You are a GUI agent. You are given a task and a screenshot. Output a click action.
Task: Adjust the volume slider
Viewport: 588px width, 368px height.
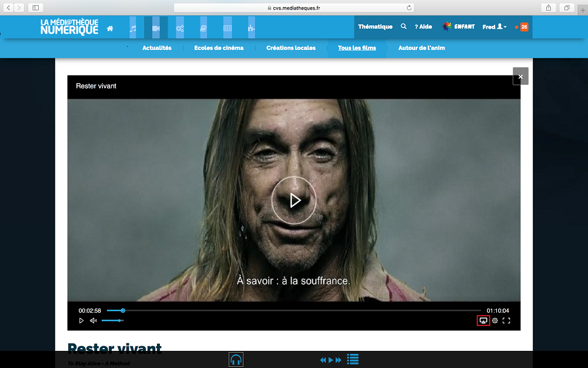tap(112, 321)
